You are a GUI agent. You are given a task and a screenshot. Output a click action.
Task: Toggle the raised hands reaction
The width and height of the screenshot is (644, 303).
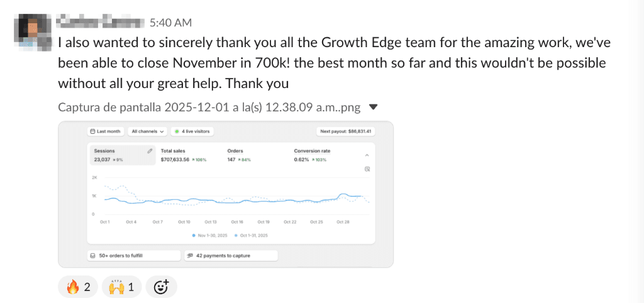click(x=123, y=287)
